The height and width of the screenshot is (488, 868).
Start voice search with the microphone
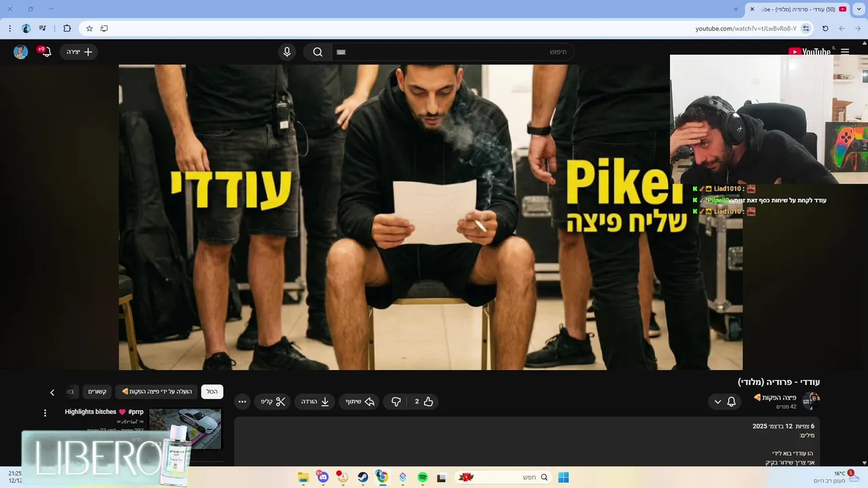coord(287,52)
